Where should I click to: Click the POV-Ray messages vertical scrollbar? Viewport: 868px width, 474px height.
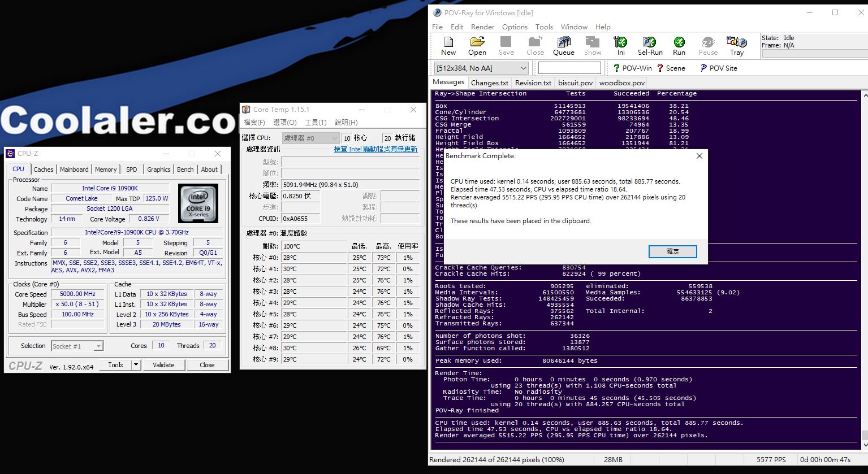click(x=864, y=270)
